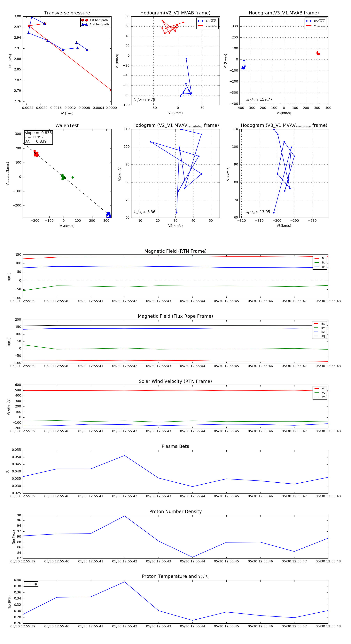Click 'Magnetic Field (RTN Frame)' title
The image size is (351, 644).
click(x=175, y=251)
